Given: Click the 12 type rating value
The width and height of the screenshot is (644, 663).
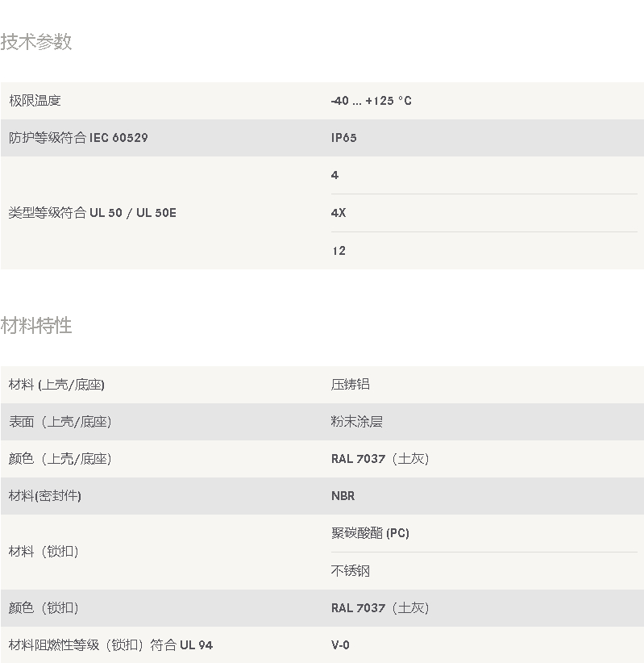Looking at the screenshot, I should point(339,251).
